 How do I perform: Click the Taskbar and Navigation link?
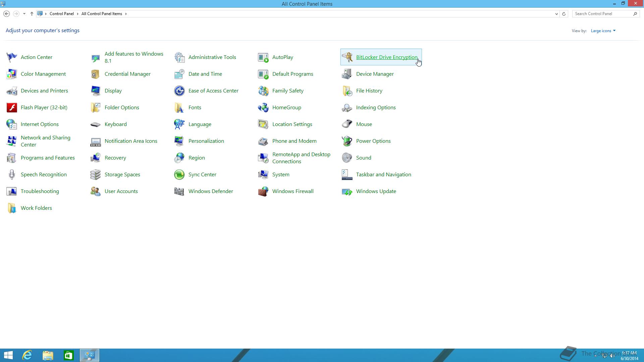point(383,175)
